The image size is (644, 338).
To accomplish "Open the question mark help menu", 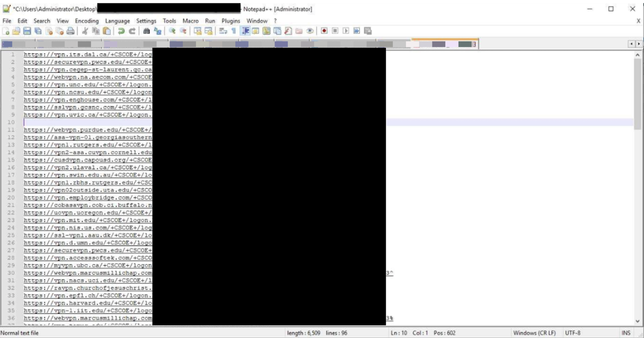I will coord(275,21).
